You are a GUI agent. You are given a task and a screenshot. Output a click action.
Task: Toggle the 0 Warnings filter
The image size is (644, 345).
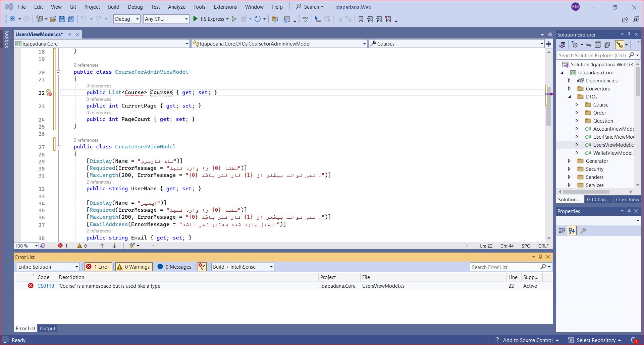133,267
